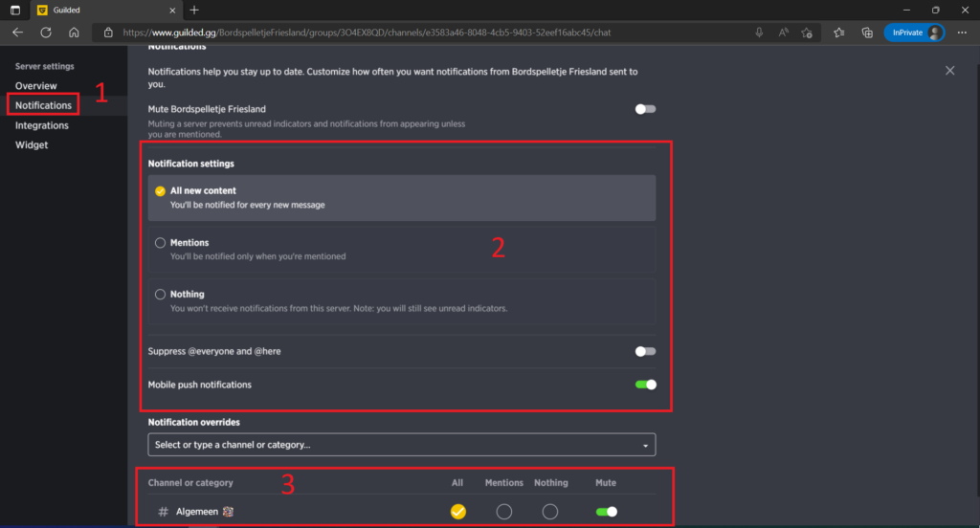The height and width of the screenshot is (528, 980).
Task: Open browser Collections
Action: click(x=867, y=33)
